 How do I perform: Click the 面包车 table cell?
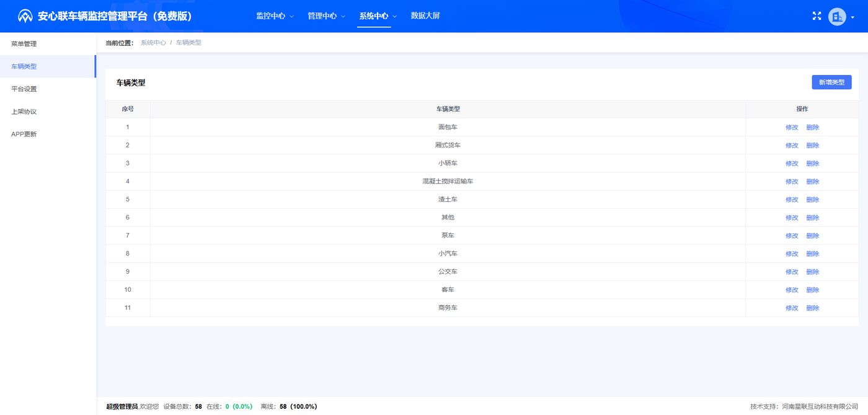coord(448,127)
